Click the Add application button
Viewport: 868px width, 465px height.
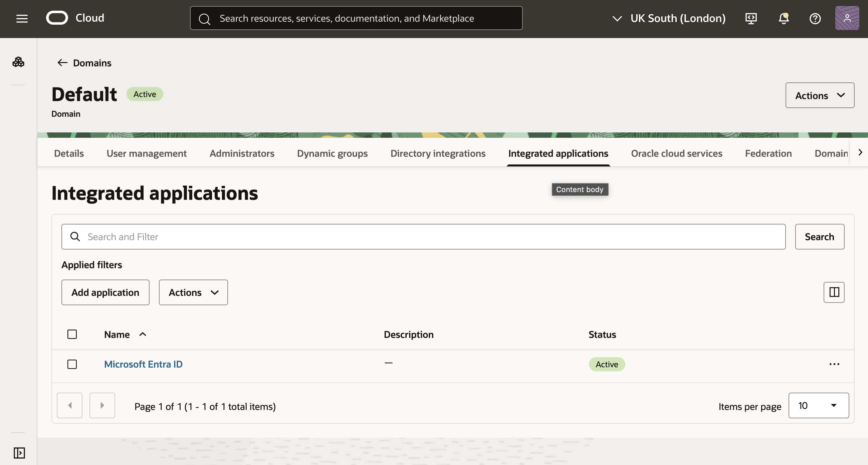point(105,292)
